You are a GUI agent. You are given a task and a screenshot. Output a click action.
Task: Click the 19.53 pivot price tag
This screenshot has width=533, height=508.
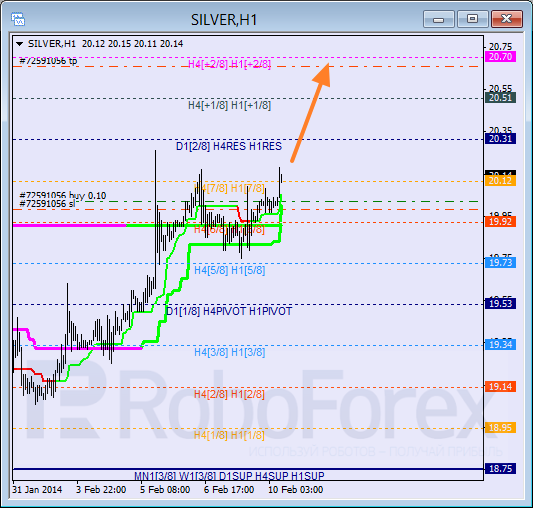500,303
